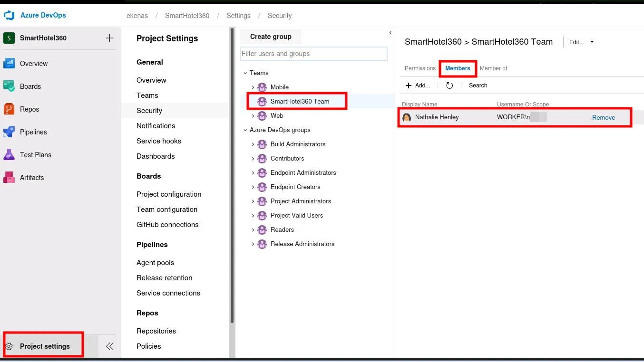Click the Test Plans flask icon
This screenshot has height=362, width=644.
[x=9, y=155]
